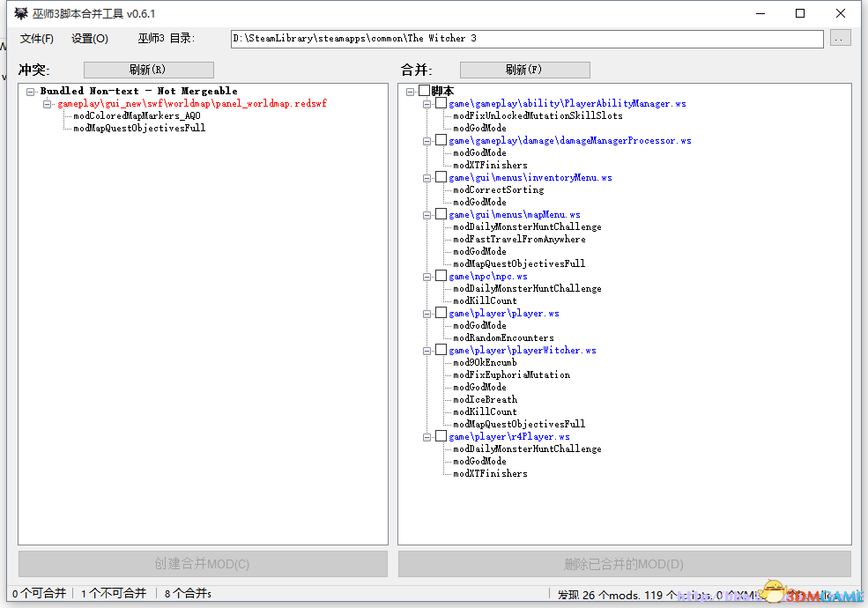Collapse the panel_worldmap.redswf conflict node
868x608 pixels.
coord(47,104)
